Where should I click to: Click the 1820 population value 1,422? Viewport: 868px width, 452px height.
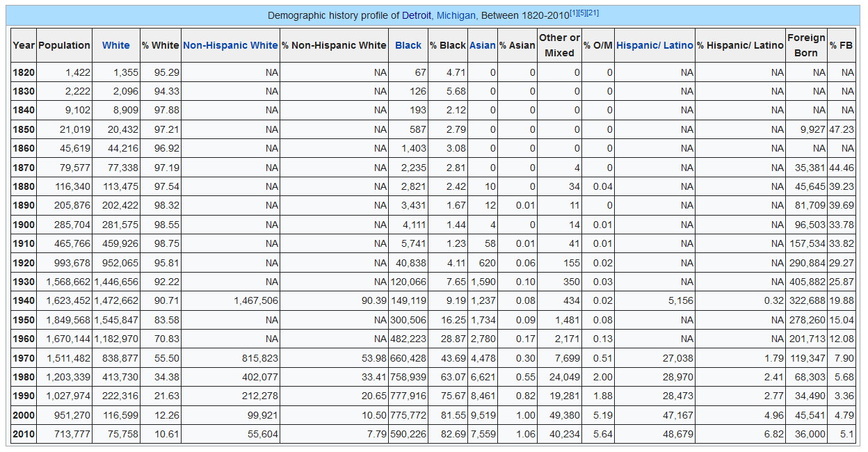[78, 72]
